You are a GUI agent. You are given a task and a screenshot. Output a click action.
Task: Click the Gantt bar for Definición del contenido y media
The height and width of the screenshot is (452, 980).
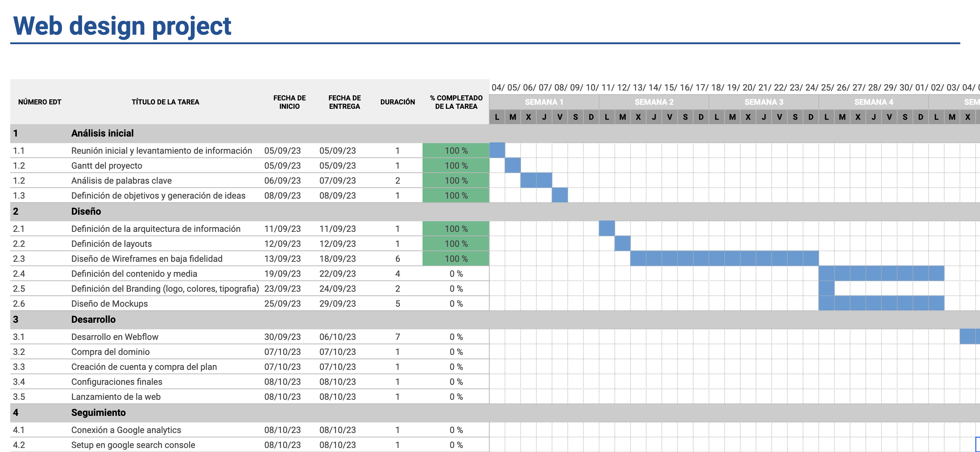(881, 273)
